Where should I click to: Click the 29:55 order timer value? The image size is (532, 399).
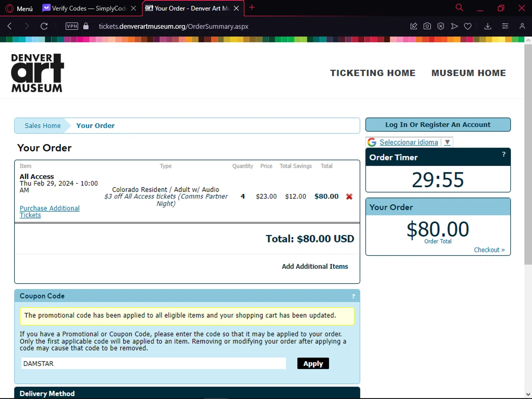438,180
